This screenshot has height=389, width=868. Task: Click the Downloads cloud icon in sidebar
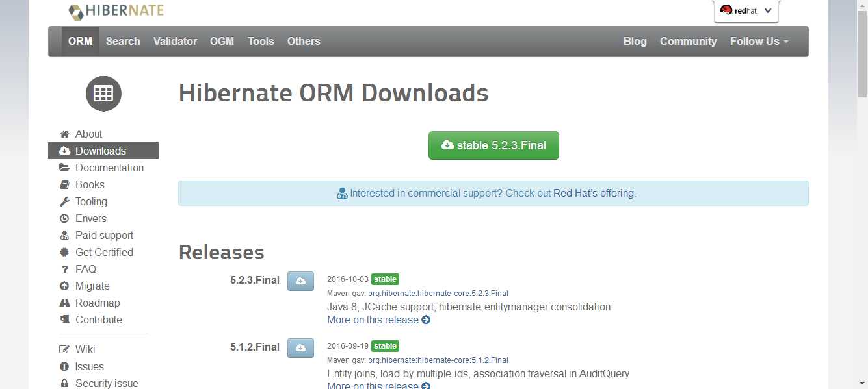[64, 151]
